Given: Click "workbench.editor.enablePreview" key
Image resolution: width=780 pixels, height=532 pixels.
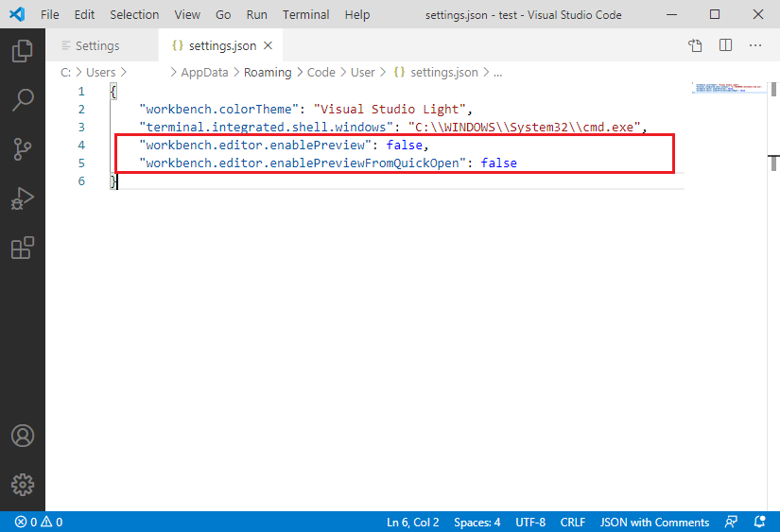Looking at the screenshot, I should click(x=255, y=146).
